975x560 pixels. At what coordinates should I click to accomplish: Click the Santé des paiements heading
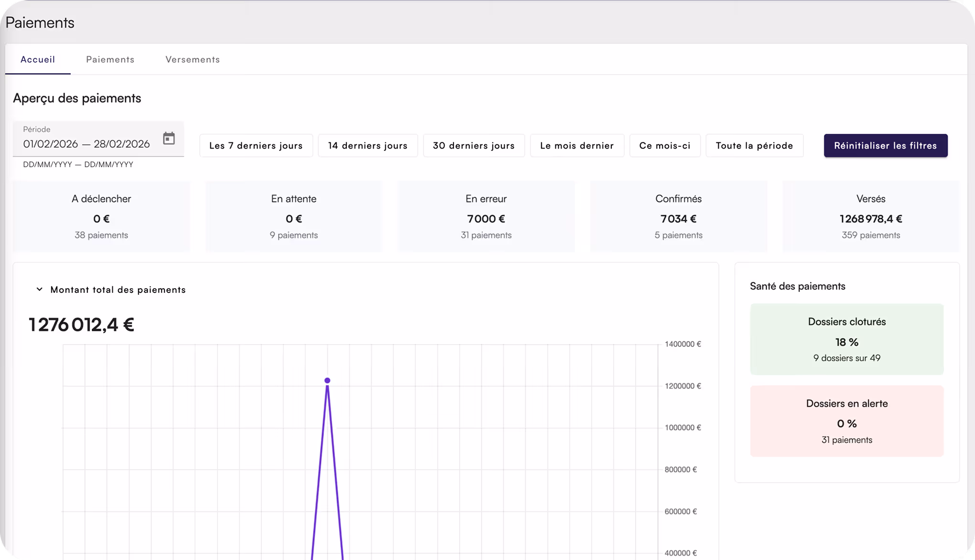click(798, 286)
